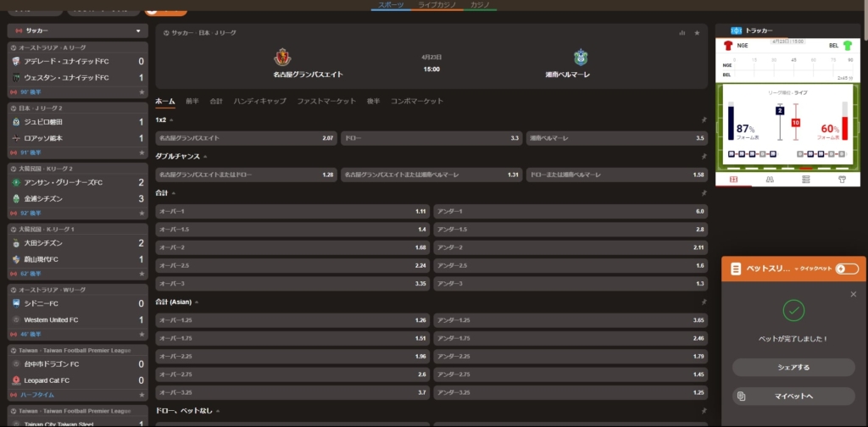Collapse the ドロー、ベットなし section
868x427 pixels.
tap(218, 412)
